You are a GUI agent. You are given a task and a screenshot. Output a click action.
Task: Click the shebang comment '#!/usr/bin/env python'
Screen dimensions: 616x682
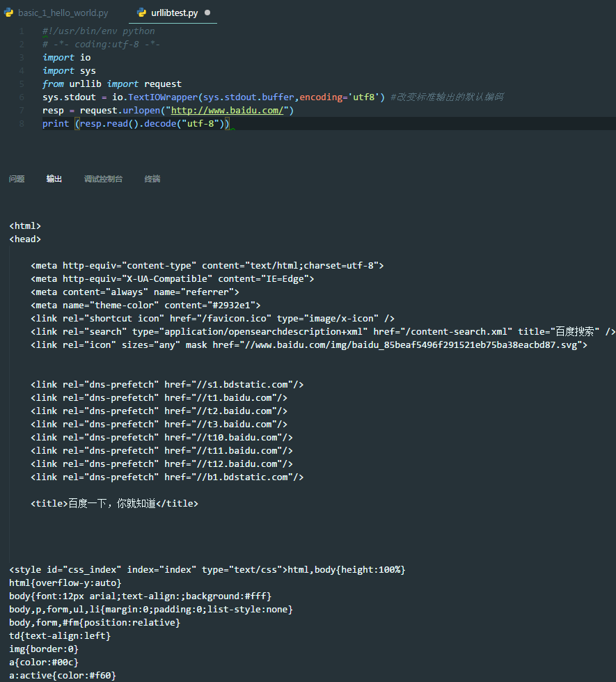coord(99,31)
